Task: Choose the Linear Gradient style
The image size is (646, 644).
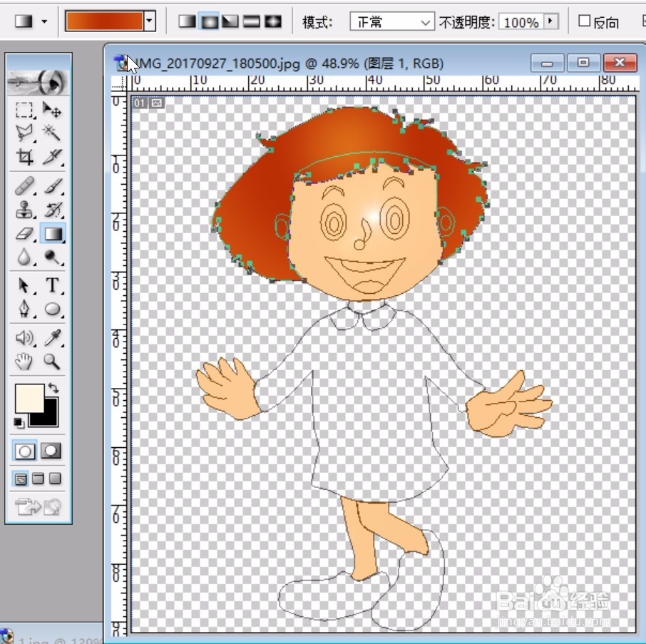Action: [187, 21]
